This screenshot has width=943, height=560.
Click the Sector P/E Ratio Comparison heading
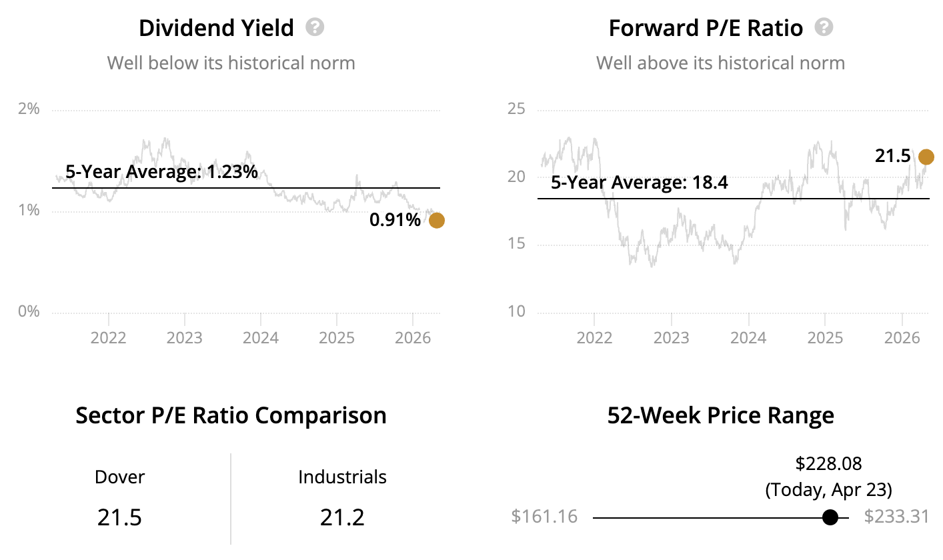pos(231,415)
